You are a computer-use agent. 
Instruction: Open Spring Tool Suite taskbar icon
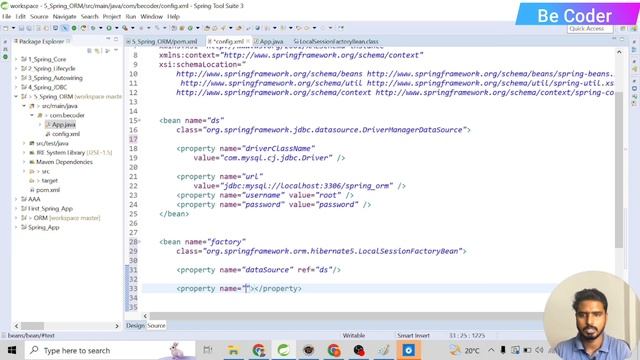pyautogui.click(x=283, y=350)
